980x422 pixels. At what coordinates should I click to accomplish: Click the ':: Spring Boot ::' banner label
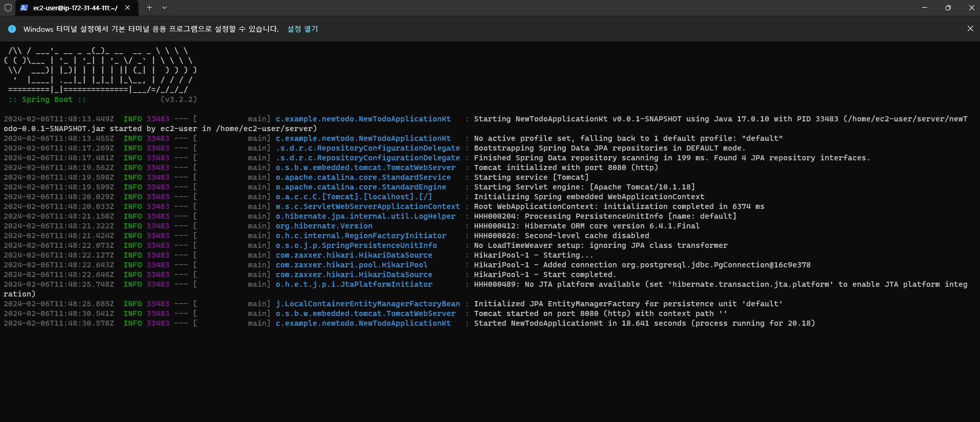click(47, 99)
